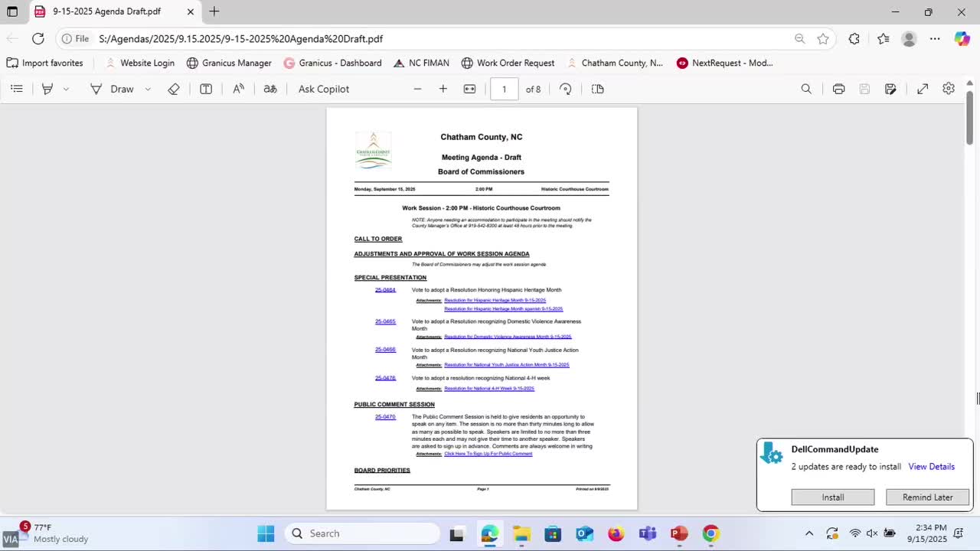Toggle fullscreen mode for the PDF

point(923,89)
